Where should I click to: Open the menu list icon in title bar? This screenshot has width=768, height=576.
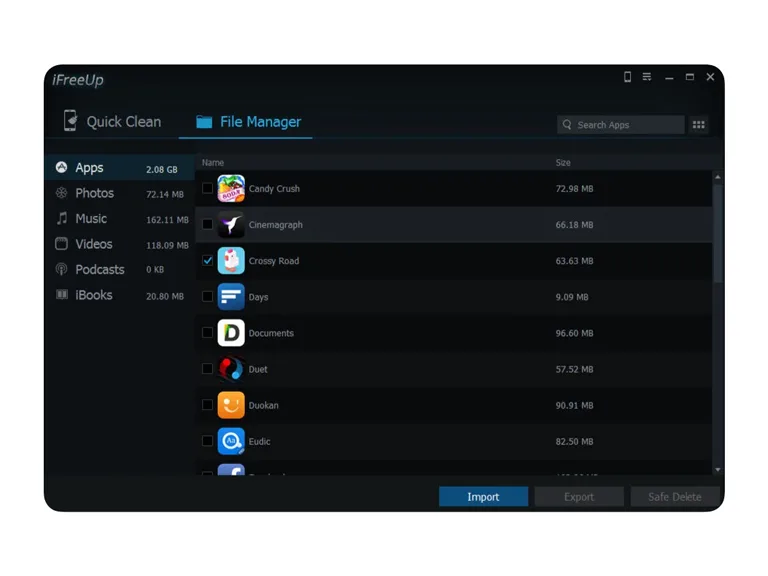(647, 77)
